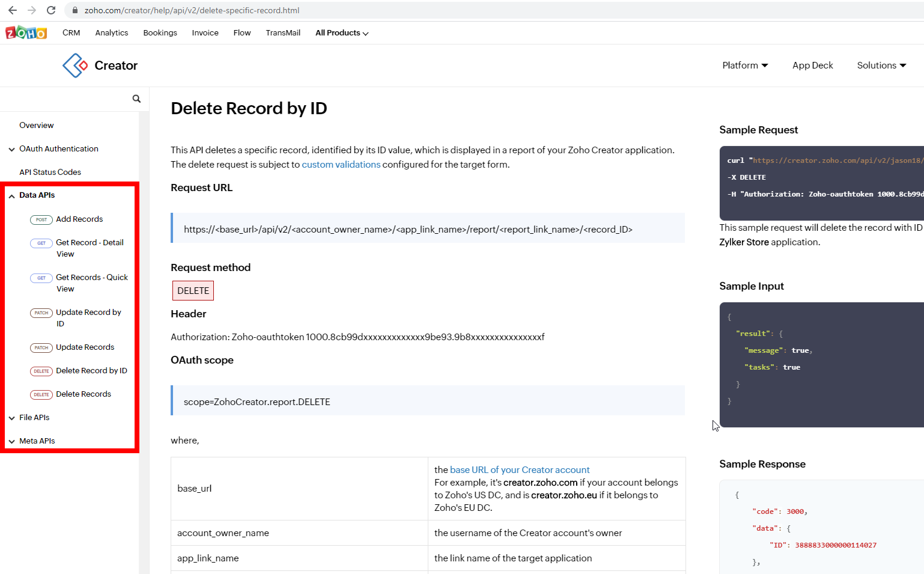This screenshot has height=574, width=924.
Task: Click the DELETE request method label
Action: pyautogui.click(x=193, y=291)
